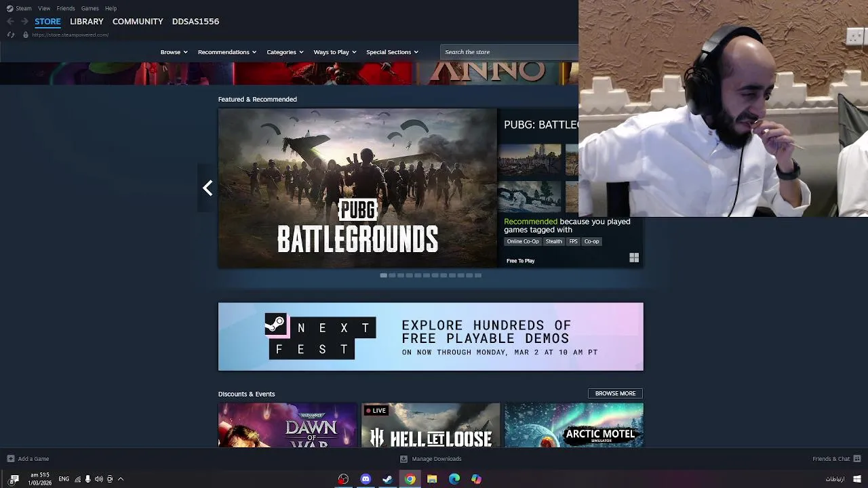Viewport: 868px width, 488px height.
Task: Focus the Search the store field
Action: tap(509, 52)
